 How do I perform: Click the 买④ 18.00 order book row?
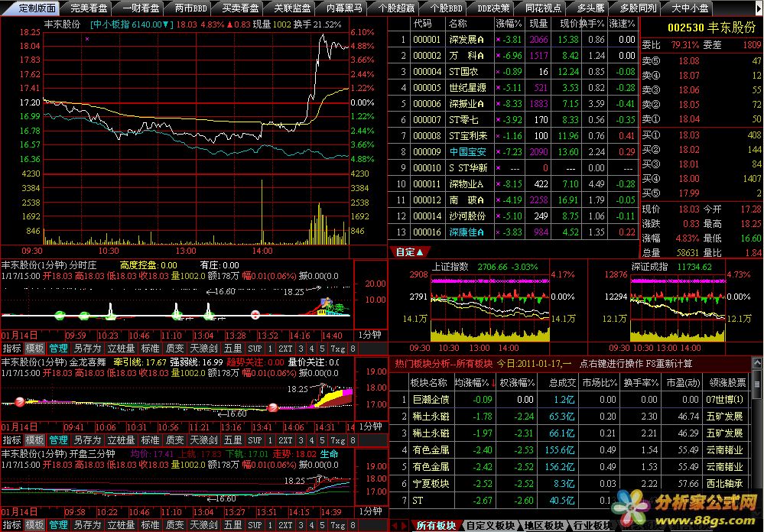pos(701,179)
